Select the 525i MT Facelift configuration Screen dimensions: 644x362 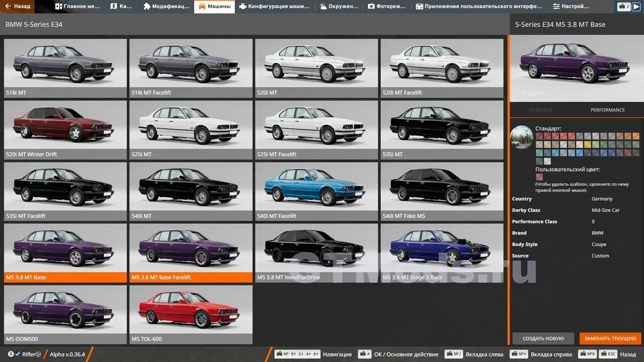(x=316, y=130)
